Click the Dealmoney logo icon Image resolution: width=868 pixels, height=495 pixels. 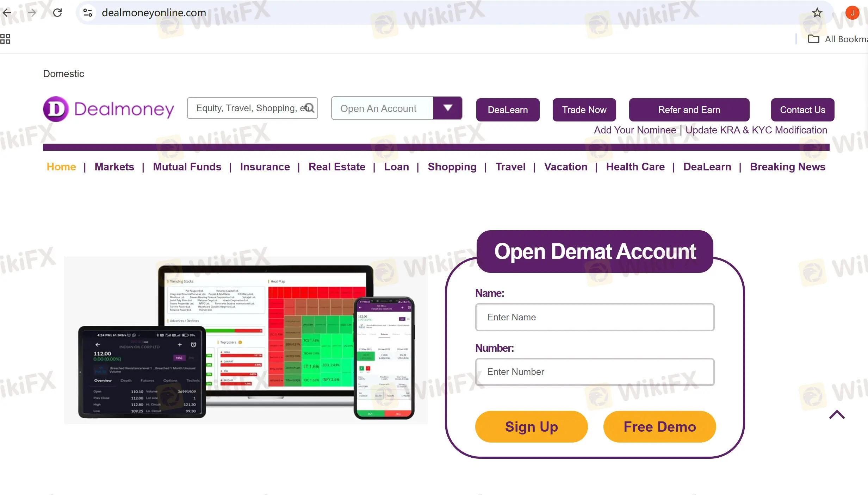click(55, 108)
